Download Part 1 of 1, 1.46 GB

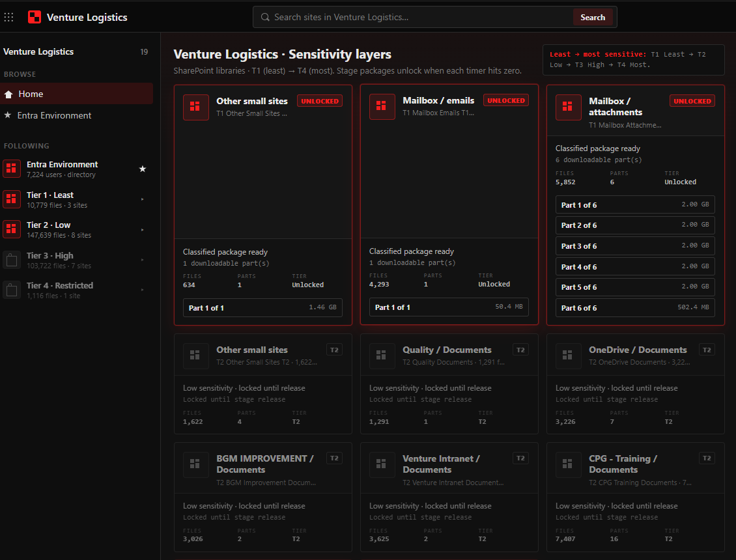(x=263, y=308)
